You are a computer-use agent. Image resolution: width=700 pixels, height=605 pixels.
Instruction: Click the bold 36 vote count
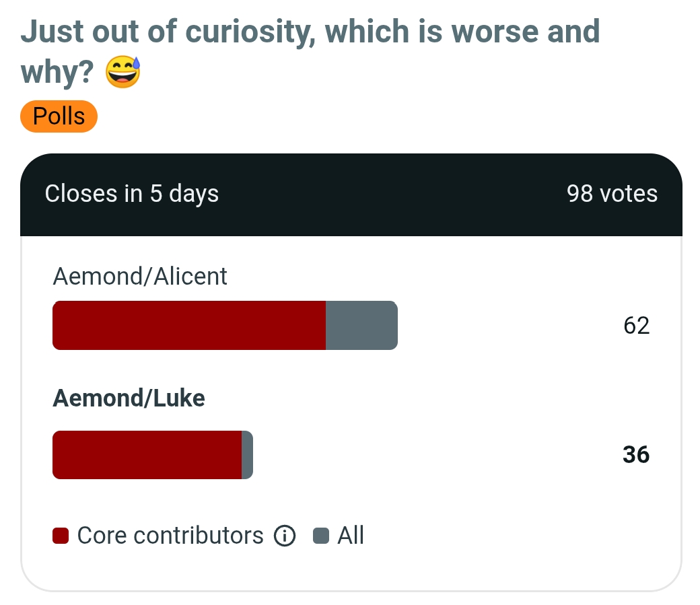(636, 455)
